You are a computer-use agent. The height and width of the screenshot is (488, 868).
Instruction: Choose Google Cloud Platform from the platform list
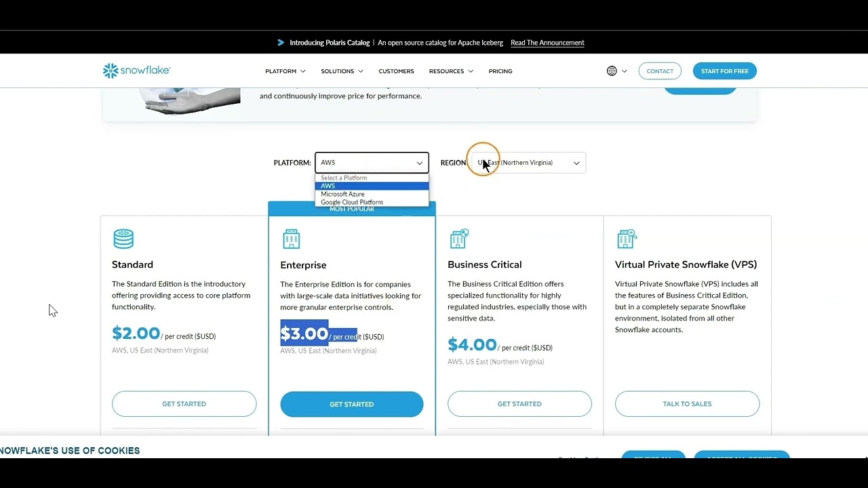point(372,202)
